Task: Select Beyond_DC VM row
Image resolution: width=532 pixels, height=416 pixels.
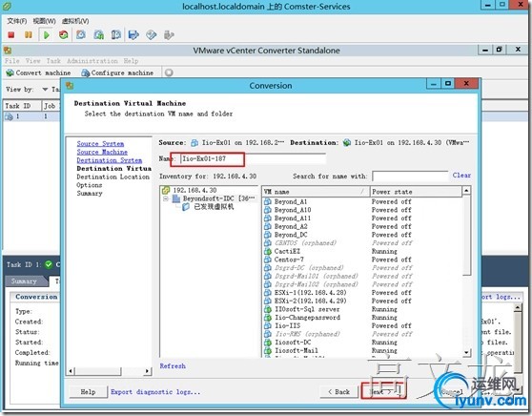Action: 362,235
